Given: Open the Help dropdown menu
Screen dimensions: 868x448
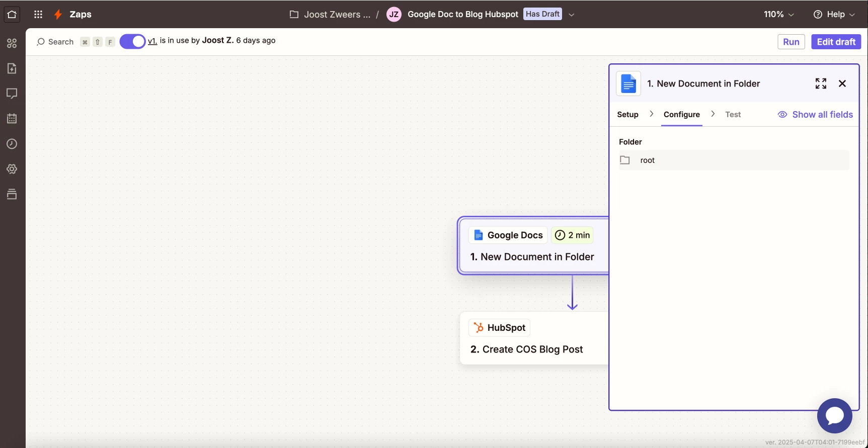Looking at the screenshot, I should pyautogui.click(x=834, y=14).
